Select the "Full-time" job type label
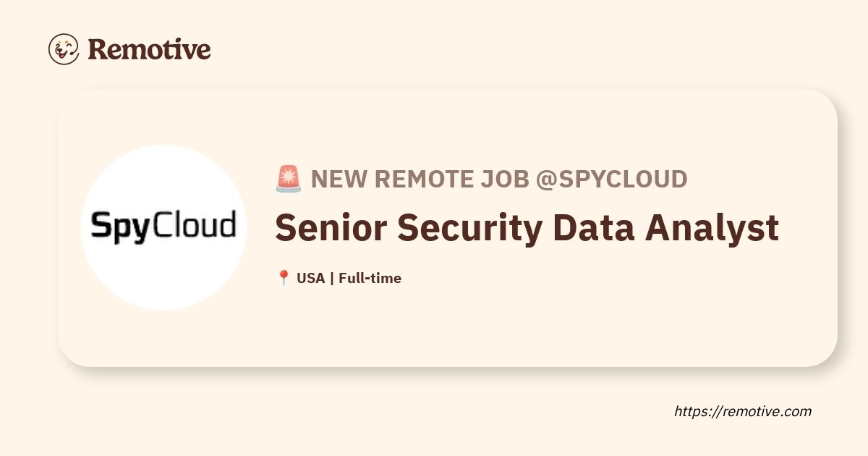Image resolution: width=868 pixels, height=456 pixels. 370,278
